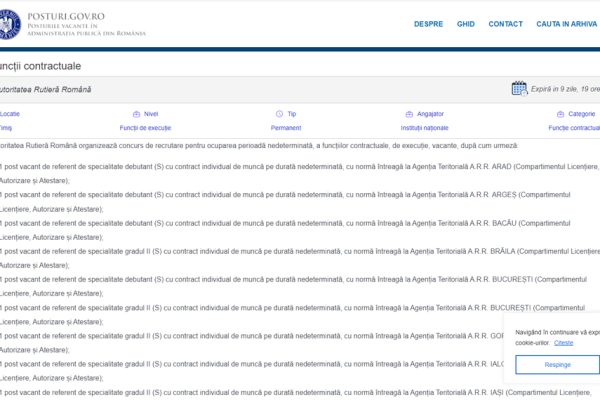This screenshot has width=600, height=400.
Task: Click the cookie notice text Navigând în continuare
Action: pyautogui.click(x=558, y=337)
